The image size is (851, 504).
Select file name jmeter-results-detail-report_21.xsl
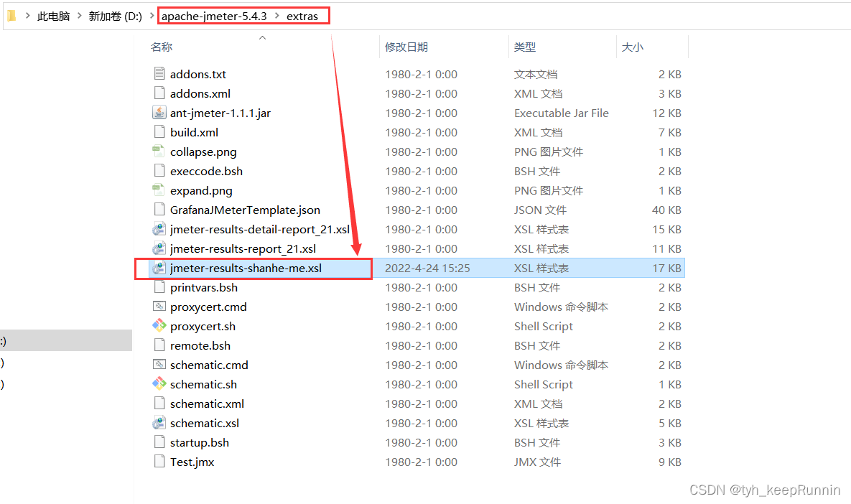click(260, 230)
